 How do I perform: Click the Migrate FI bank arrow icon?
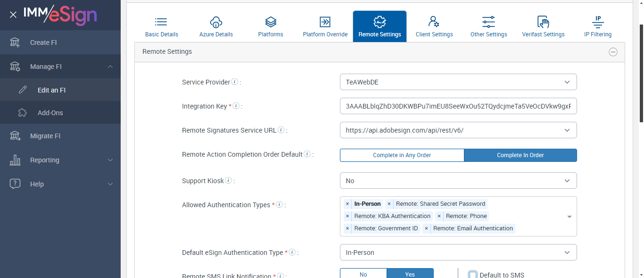(15, 136)
